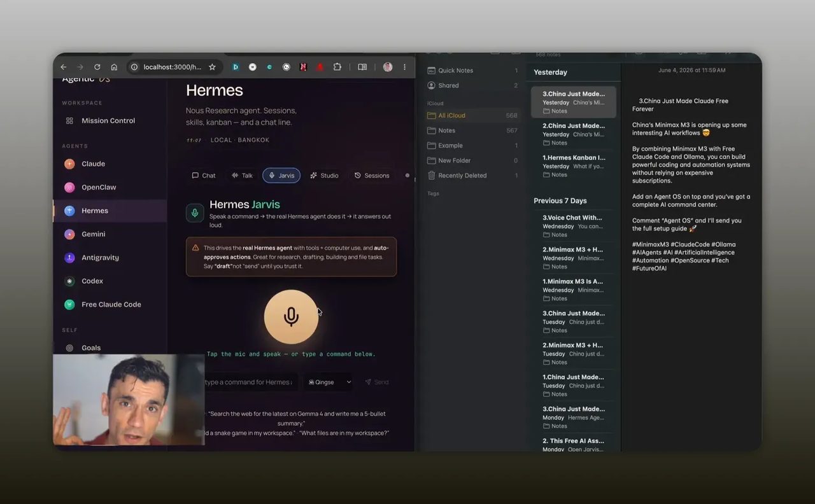
Task: Open Mission Control in the workspace sidebar
Action: (110, 121)
